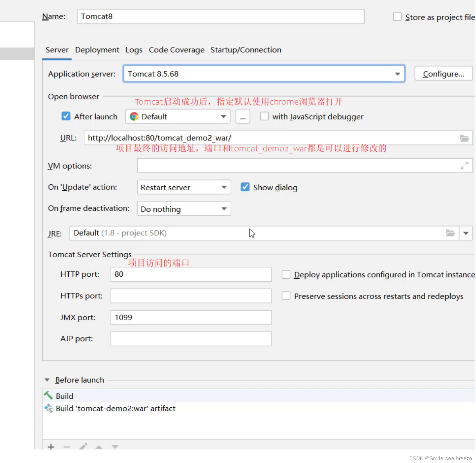476x463 pixels.
Task: Click the folder icon in URL field
Action: point(465,139)
